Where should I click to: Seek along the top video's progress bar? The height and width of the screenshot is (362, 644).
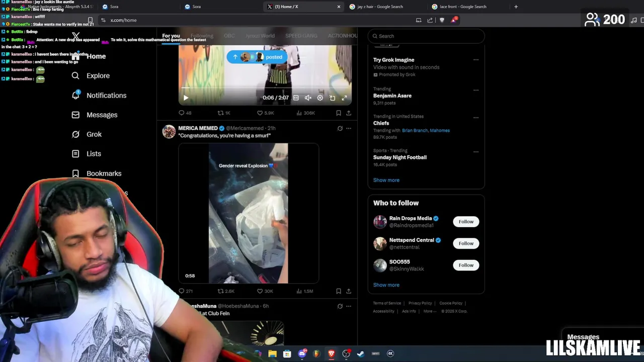click(x=265, y=89)
